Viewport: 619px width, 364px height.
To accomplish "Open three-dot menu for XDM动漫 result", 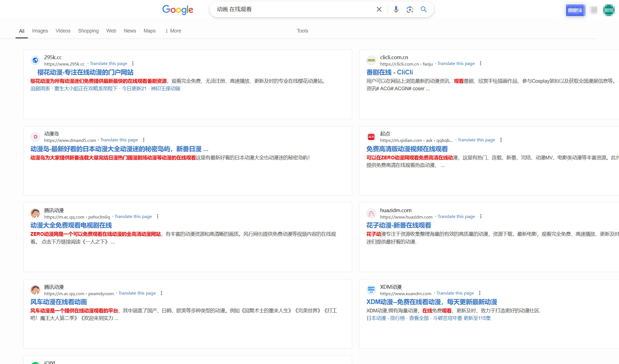I will coord(479,293).
